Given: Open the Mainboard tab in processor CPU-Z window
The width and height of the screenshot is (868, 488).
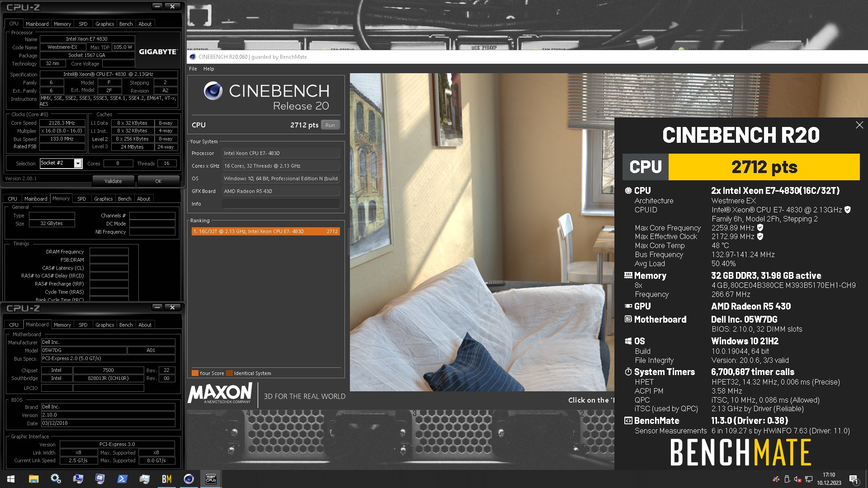Looking at the screenshot, I should [x=37, y=24].
